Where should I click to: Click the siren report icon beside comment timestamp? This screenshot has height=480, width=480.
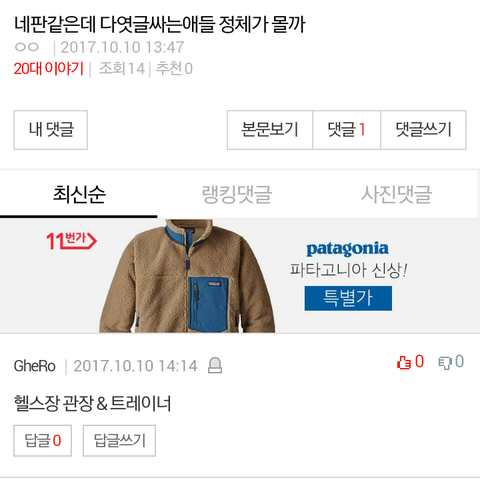215,365
